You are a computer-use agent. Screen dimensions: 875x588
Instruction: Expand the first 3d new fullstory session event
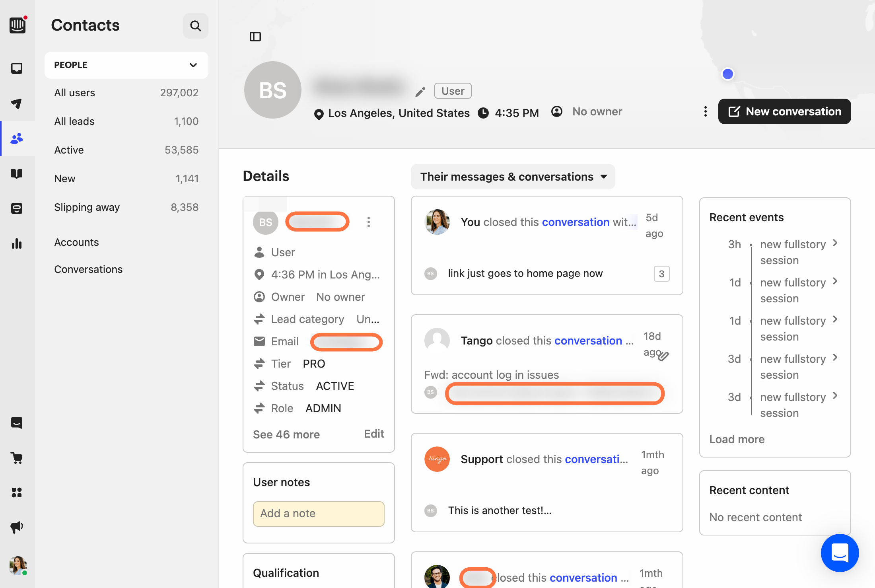pos(836,358)
